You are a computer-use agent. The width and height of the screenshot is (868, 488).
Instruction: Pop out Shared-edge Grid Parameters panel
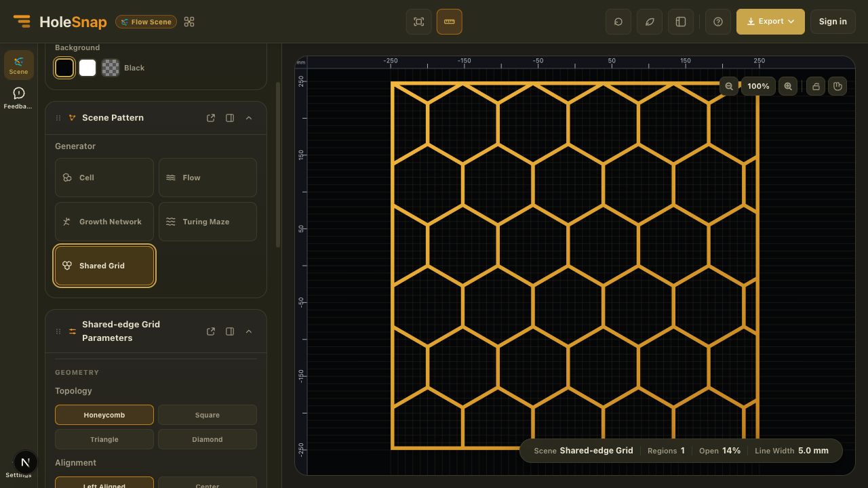[x=211, y=331]
